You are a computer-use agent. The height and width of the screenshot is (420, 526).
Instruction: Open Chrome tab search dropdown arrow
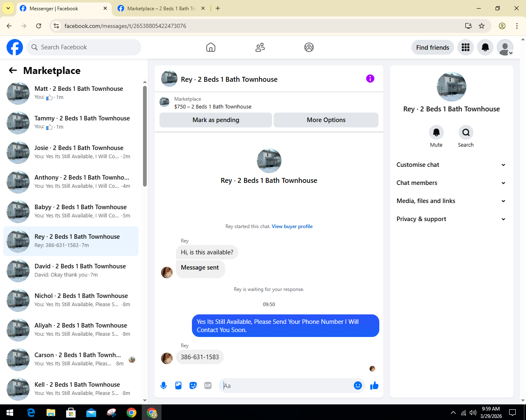(x=8, y=8)
